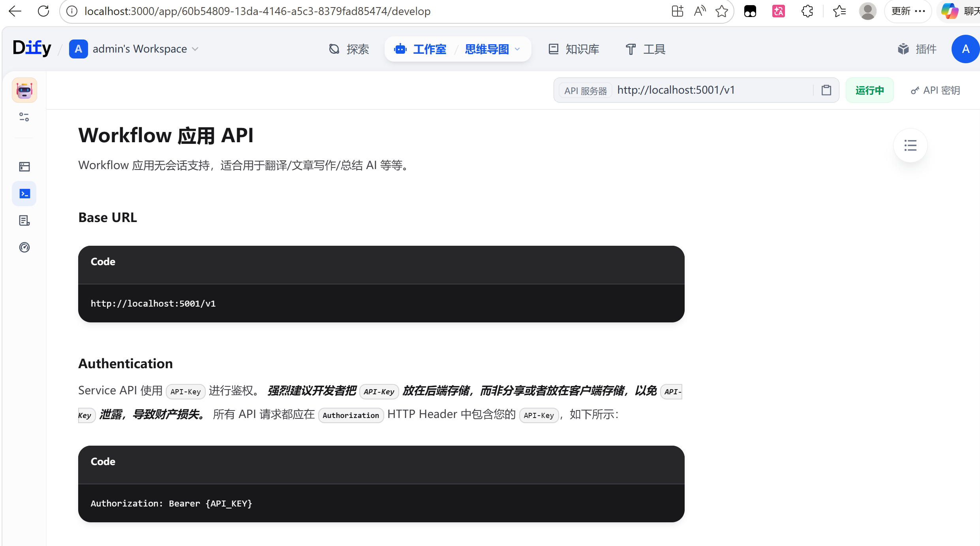Open the 探索 Explore tab
Image resolution: width=980 pixels, height=546 pixels.
[x=349, y=49]
